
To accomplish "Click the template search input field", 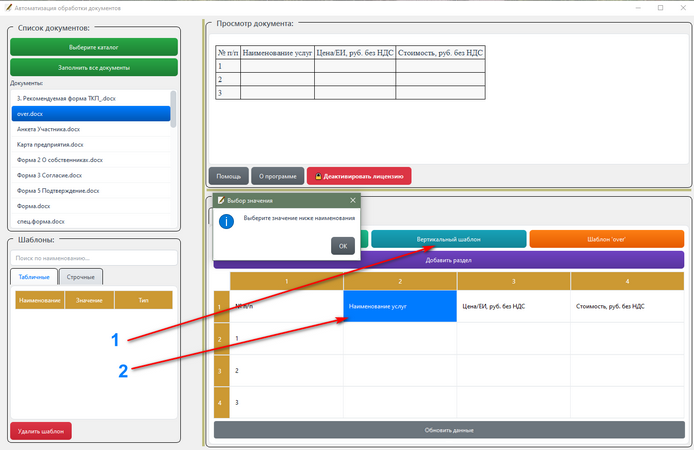I will click(94, 258).
